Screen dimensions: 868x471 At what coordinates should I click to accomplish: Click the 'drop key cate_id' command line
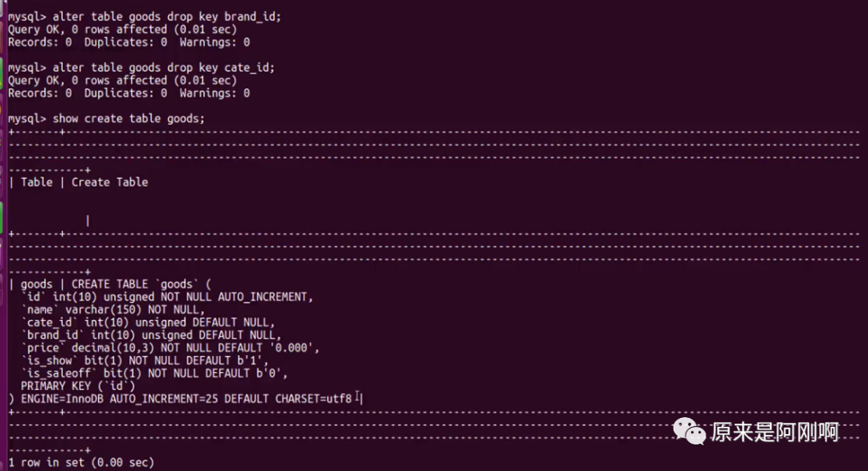tap(141, 68)
